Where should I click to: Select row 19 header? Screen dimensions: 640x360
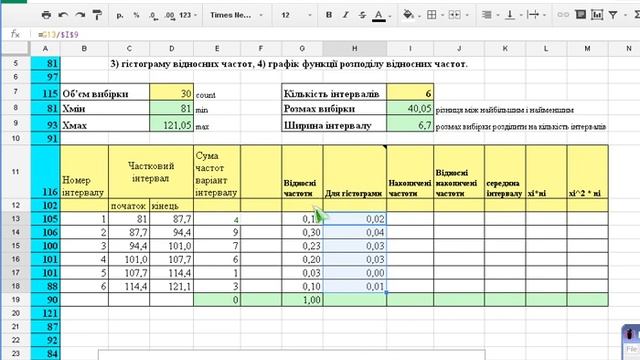pos(15,300)
